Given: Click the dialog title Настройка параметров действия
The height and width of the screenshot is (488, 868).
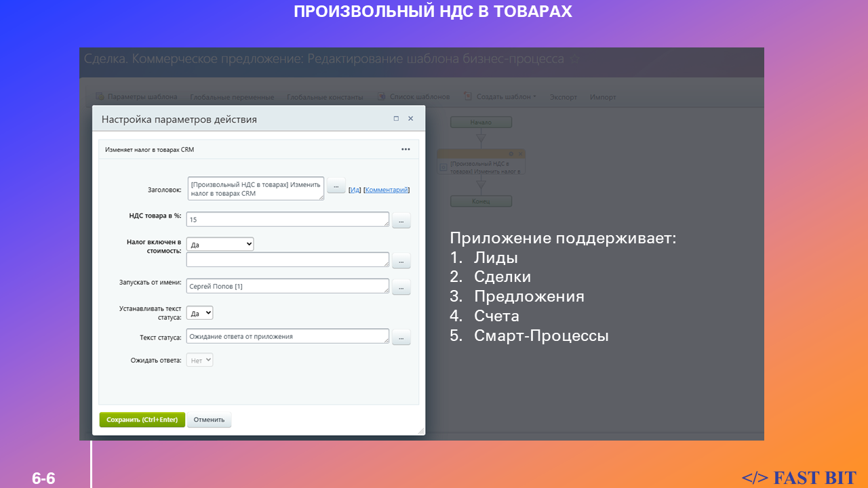Looking at the screenshot, I should tap(179, 119).
